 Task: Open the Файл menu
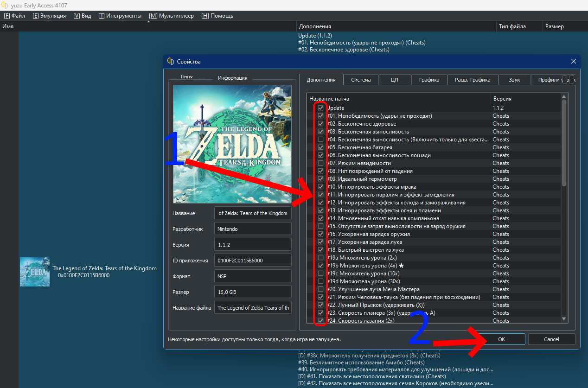pos(14,16)
